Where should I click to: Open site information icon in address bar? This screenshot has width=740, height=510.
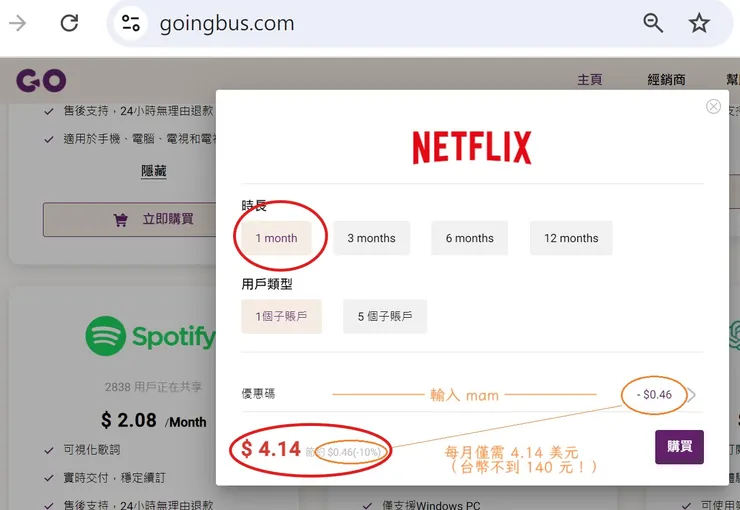130,23
